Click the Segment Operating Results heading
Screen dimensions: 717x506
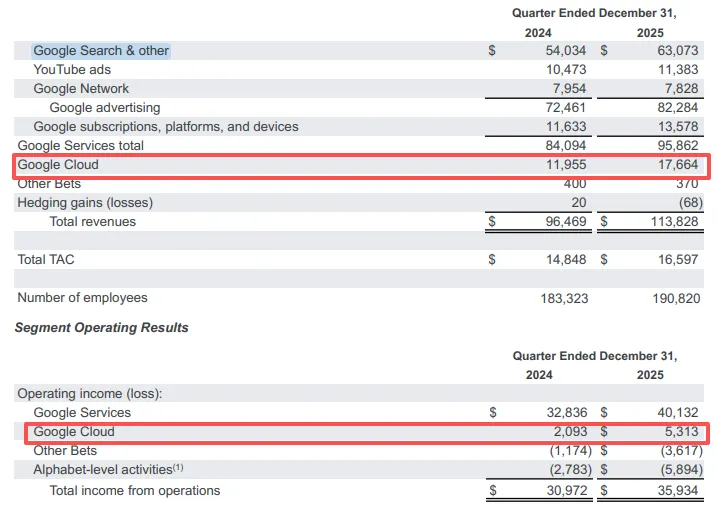click(x=101, y=328)
